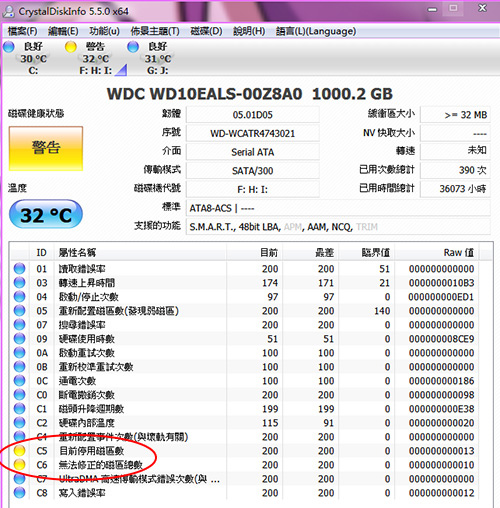This screenshot has height=508, width=500.
Task: Click raw value 0000000010B3
Action: (441, 283)
